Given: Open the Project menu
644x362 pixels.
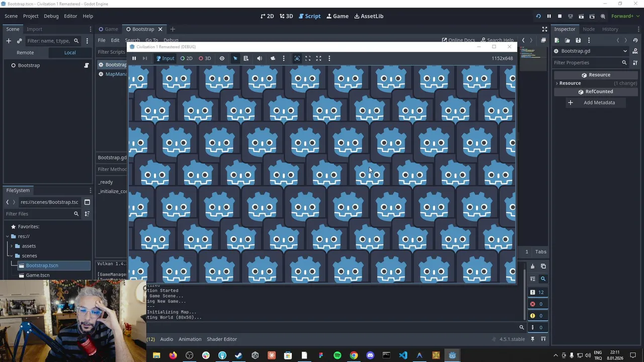Looking at the screenshot, I should [31, 16].
